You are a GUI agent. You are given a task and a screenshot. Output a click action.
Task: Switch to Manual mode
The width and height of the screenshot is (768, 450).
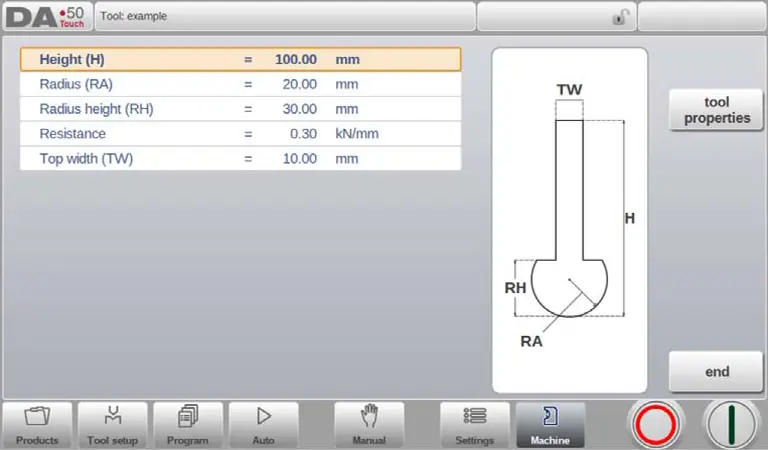coord(369,425)
